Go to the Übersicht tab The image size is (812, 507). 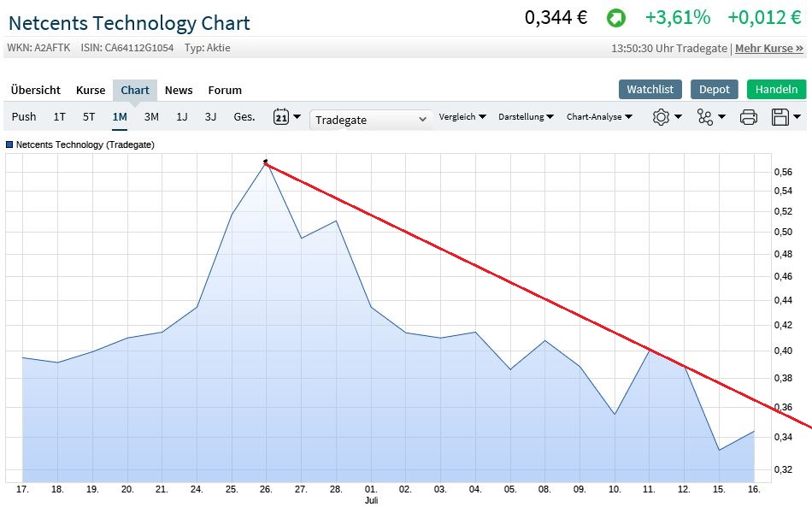point(36,90)
